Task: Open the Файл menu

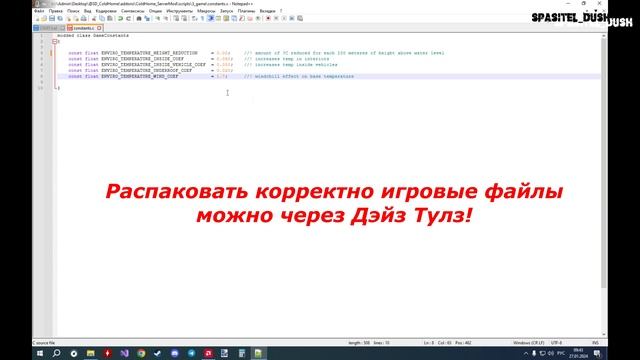Action: click(x=39, y=11)
